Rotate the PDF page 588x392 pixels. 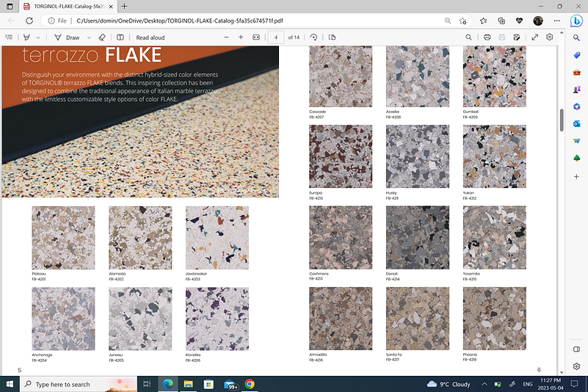click(313, 37)
